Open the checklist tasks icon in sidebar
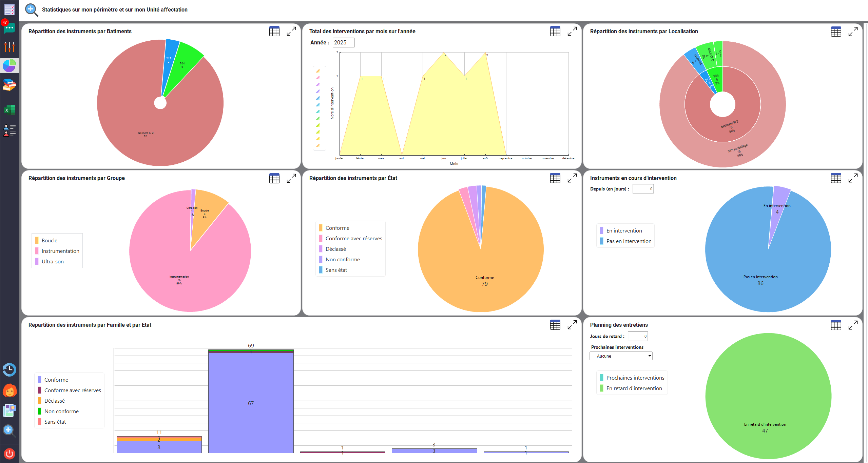This screenshot has width=868, height=463. pos(9,9)
